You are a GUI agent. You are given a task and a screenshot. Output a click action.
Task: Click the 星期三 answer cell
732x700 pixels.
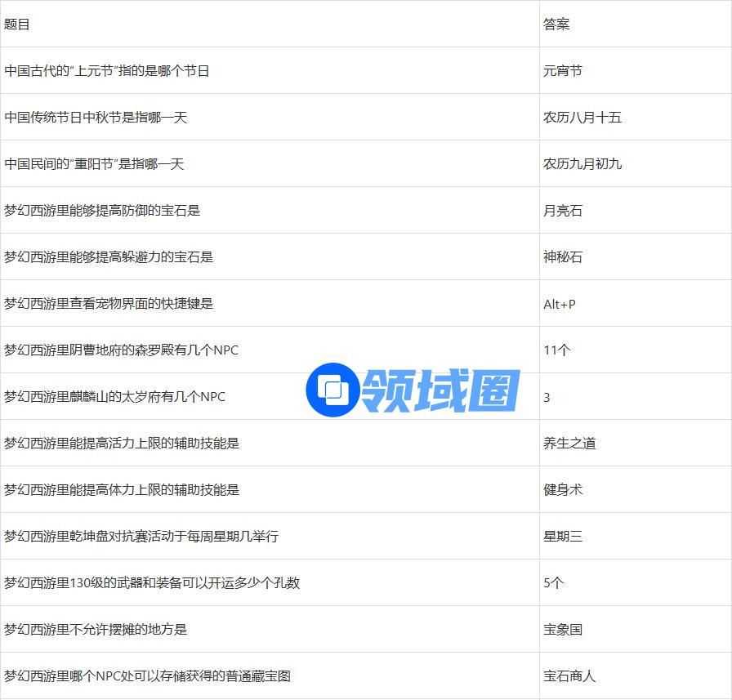pyautogui.click(x=563, y=537)
